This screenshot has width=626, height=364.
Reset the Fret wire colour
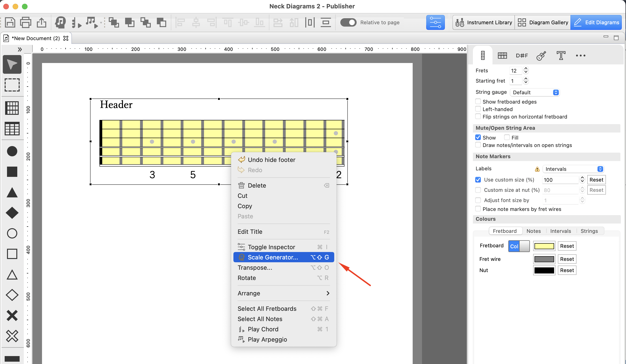coord(567,259)
